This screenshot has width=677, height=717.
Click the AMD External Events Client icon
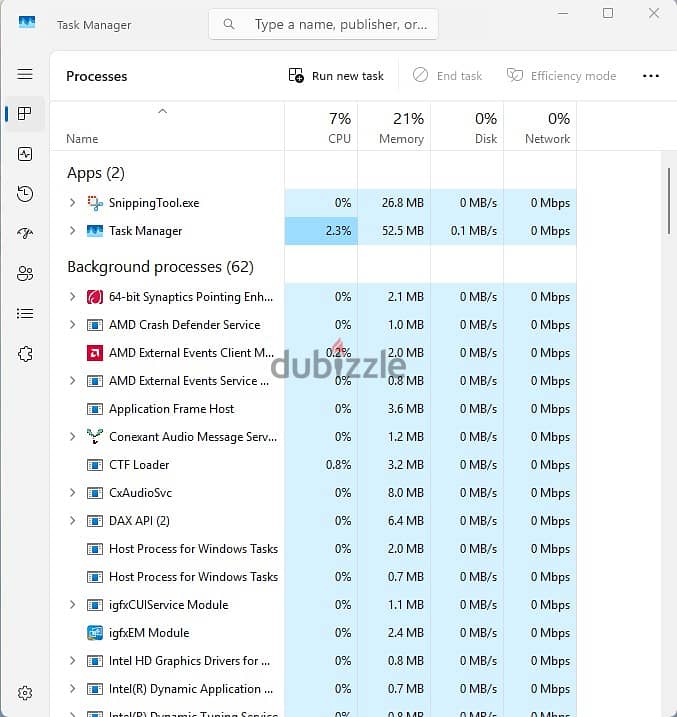[95, 353]
